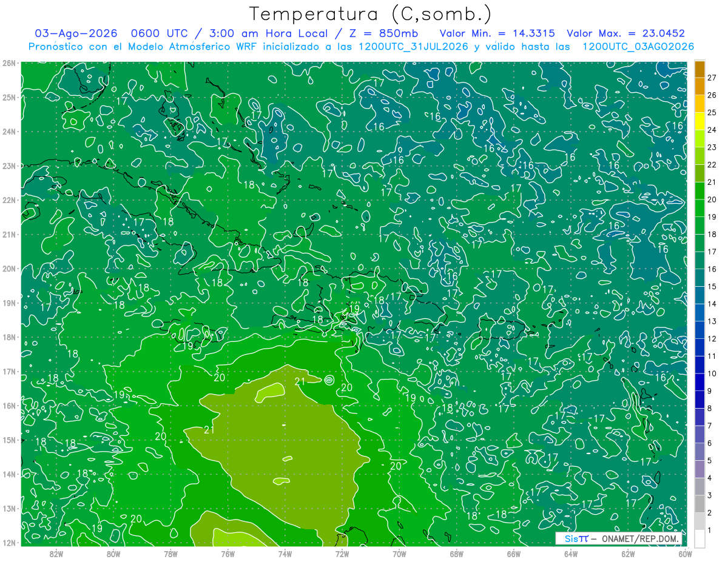Click the 72W longitude axis label

(x=342, y=554)
